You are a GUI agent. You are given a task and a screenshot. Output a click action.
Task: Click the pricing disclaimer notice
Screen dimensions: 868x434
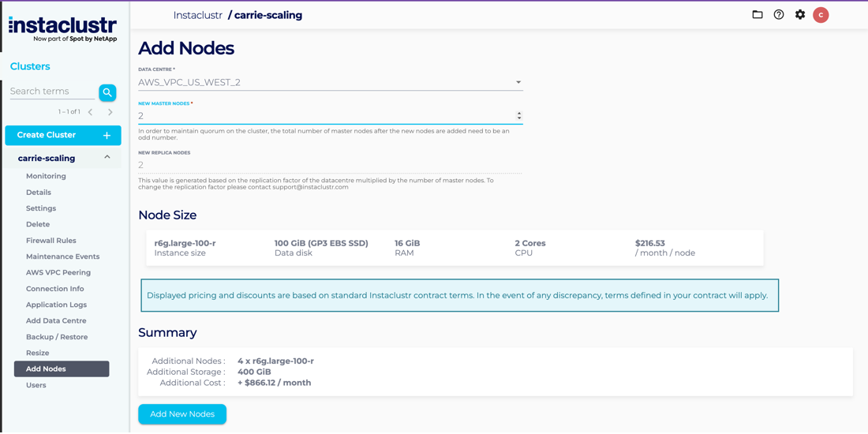click(459, 296)
